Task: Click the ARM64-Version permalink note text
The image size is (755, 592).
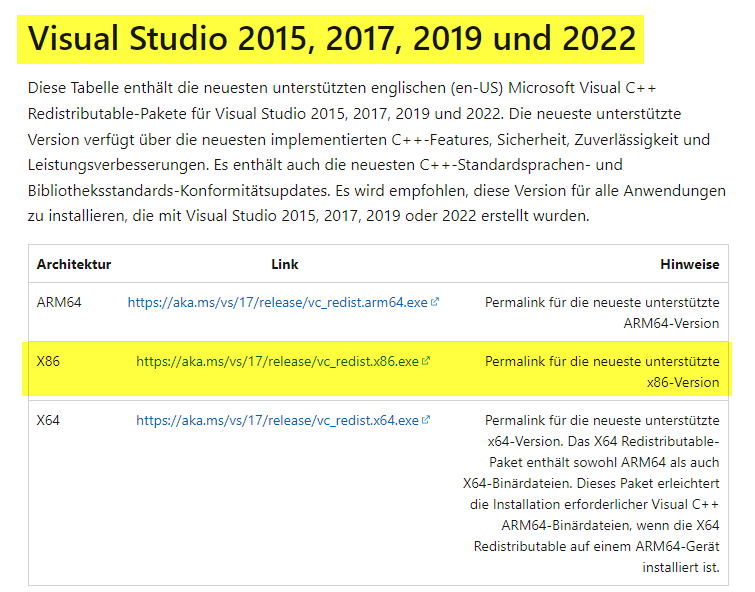Action: point(602,312)
